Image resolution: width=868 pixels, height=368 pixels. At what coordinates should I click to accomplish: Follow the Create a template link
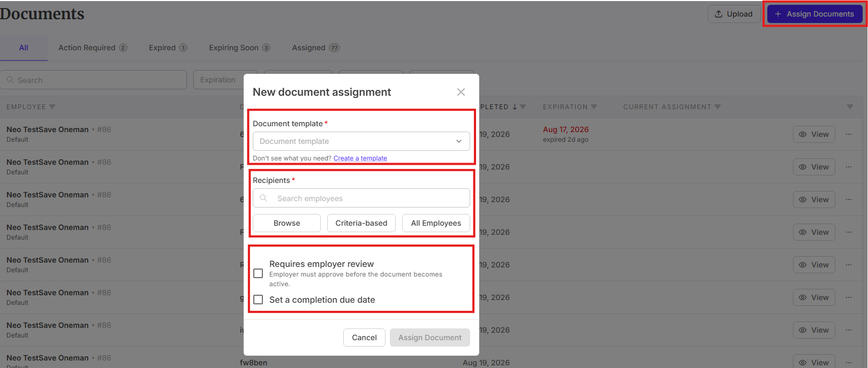[x=360, y=158]
